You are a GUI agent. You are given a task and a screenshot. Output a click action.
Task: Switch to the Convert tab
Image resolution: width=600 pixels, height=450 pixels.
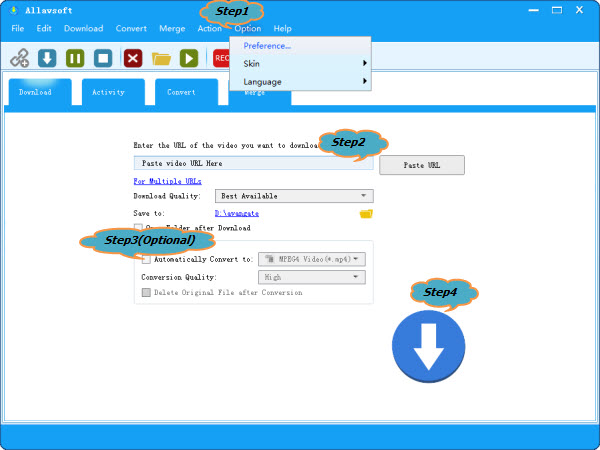coord(186,92)
